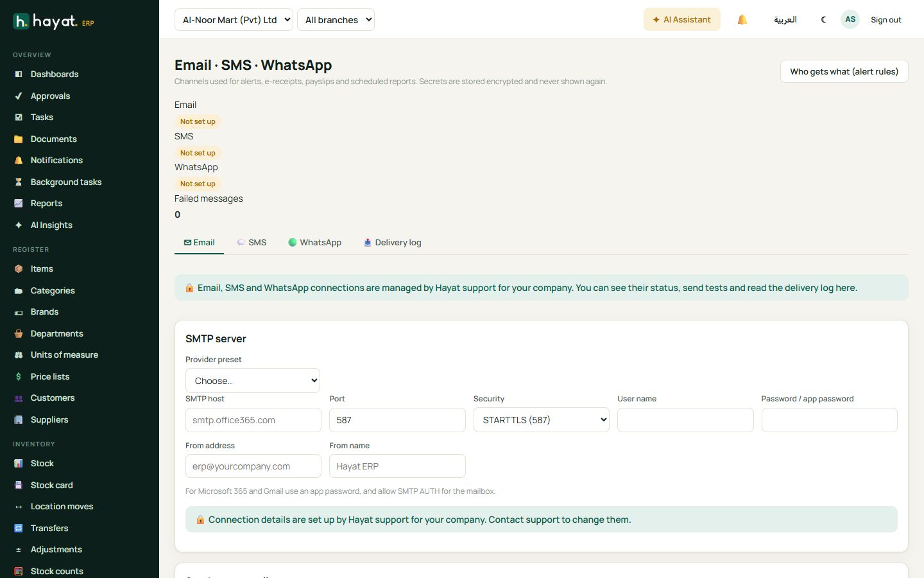
Task: Click Who gets what (alert rules)
Action: coord(844,71)
